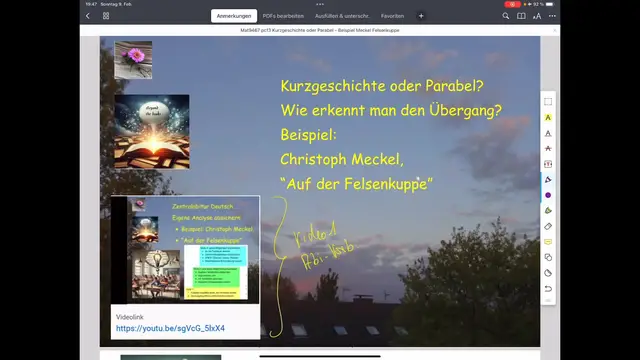Select the sticker or stamp tool

click(548, 273)
